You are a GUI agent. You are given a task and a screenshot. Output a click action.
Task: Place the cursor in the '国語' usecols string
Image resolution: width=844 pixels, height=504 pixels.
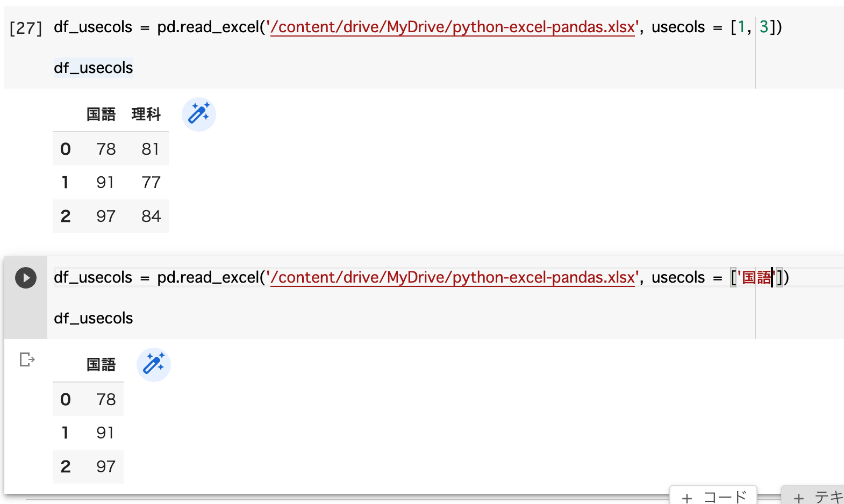(756, 277)
